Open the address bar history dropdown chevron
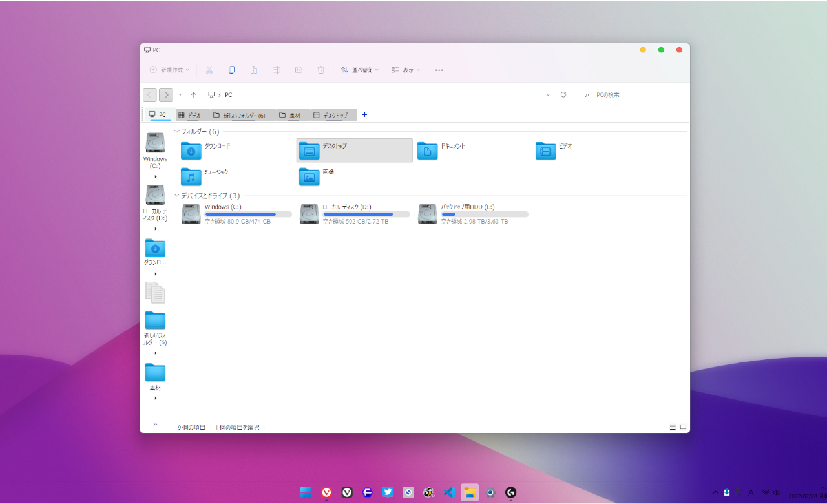The height and width of the screenshot is (504, 827). click(548, 94)
